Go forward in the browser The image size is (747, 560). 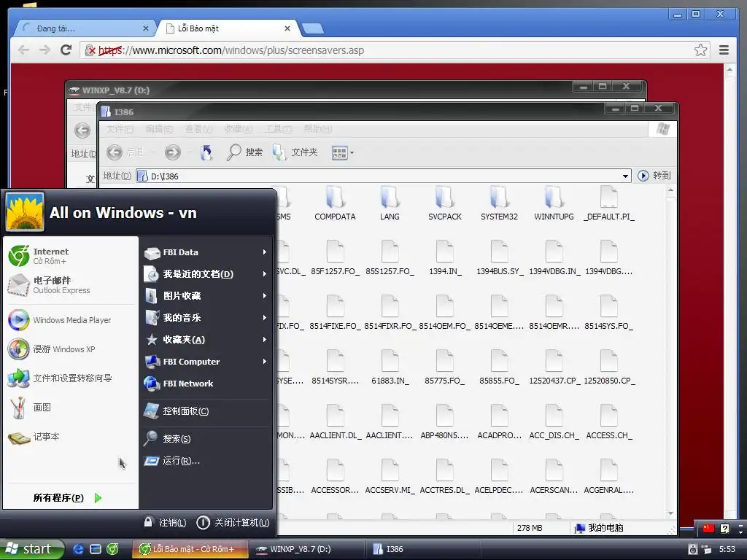44,50
